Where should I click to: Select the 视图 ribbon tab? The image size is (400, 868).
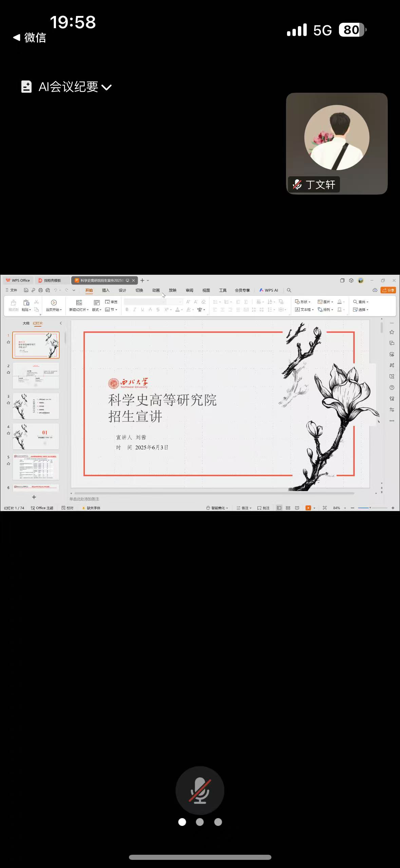click(x=206, y=290)
